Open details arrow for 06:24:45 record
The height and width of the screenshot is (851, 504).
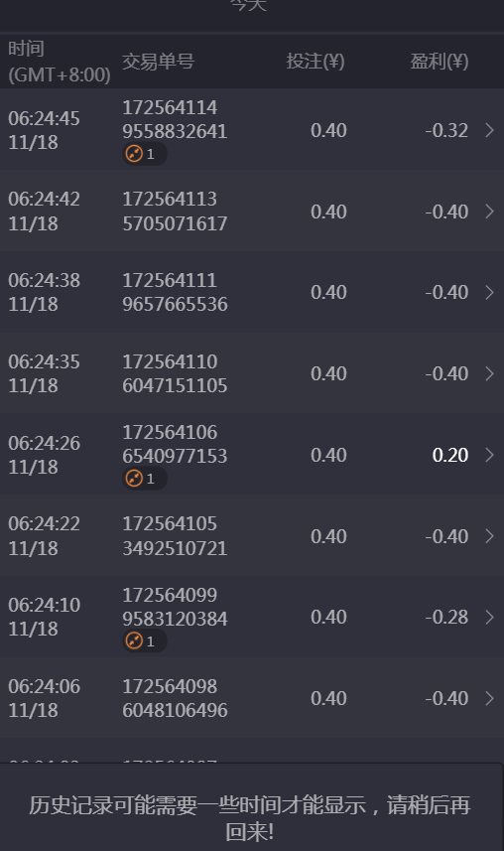coord(489,130)
